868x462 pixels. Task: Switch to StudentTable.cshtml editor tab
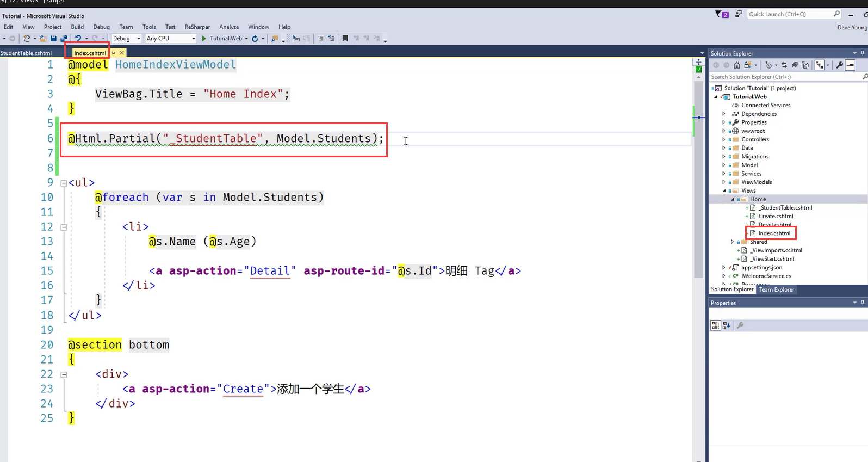[26, 53]
